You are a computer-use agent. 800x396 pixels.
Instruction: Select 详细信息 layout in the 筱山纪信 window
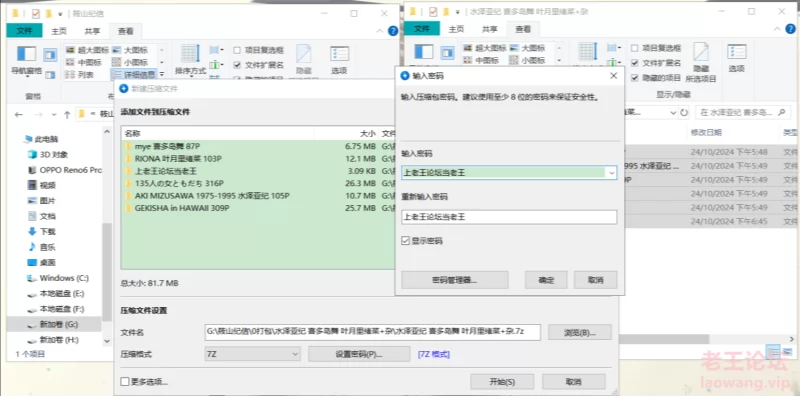tap(134, 75)
